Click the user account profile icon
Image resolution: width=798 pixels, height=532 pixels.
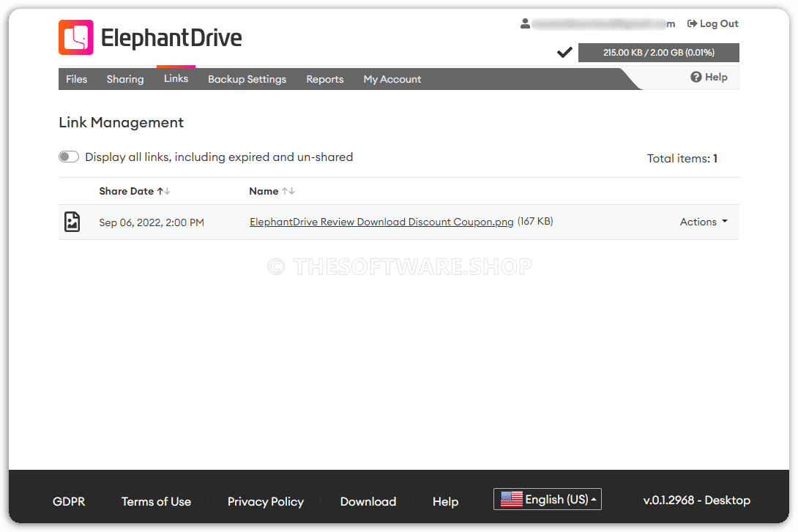pos(525,23)
